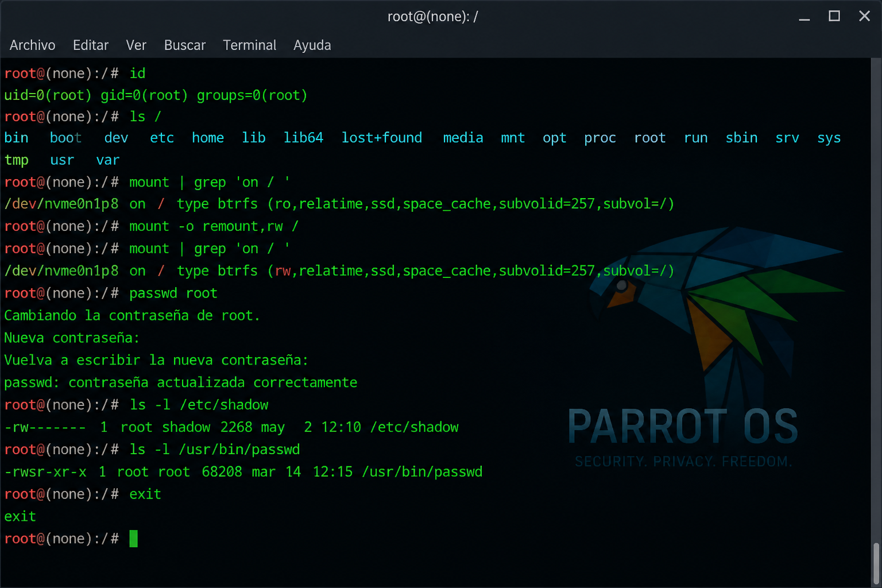Click the '-rwsr-xr-x' permissions text
The height and width of the screenshot is (588, 882).
tap(45, 472)
